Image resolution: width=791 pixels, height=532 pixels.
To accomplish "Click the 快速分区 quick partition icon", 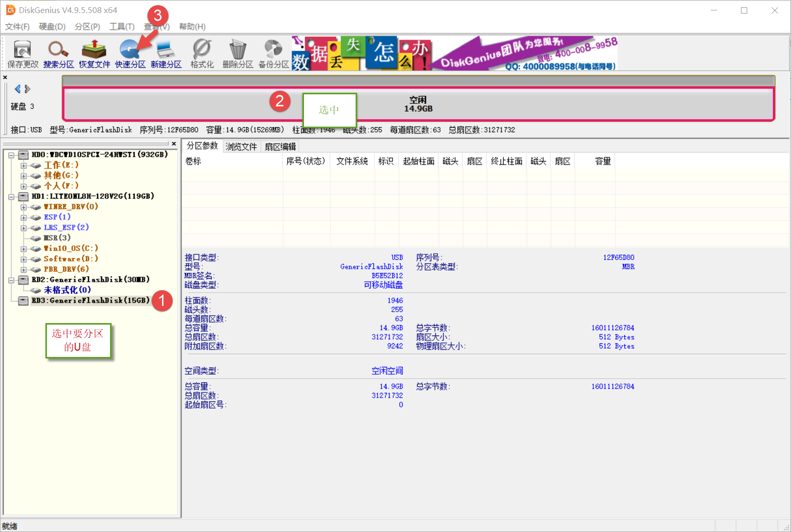I will pyautogui.click(x=130, y=54).
